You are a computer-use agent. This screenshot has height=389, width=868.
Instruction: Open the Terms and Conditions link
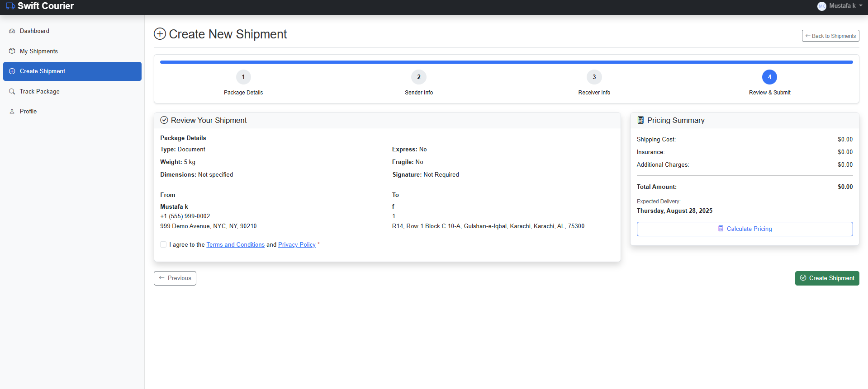[x=235, y=244]
